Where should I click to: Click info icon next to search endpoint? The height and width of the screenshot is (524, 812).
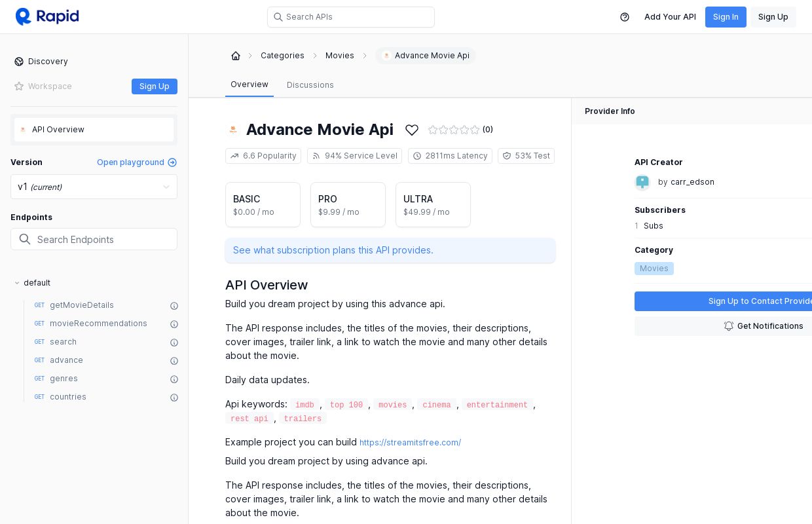174,343
